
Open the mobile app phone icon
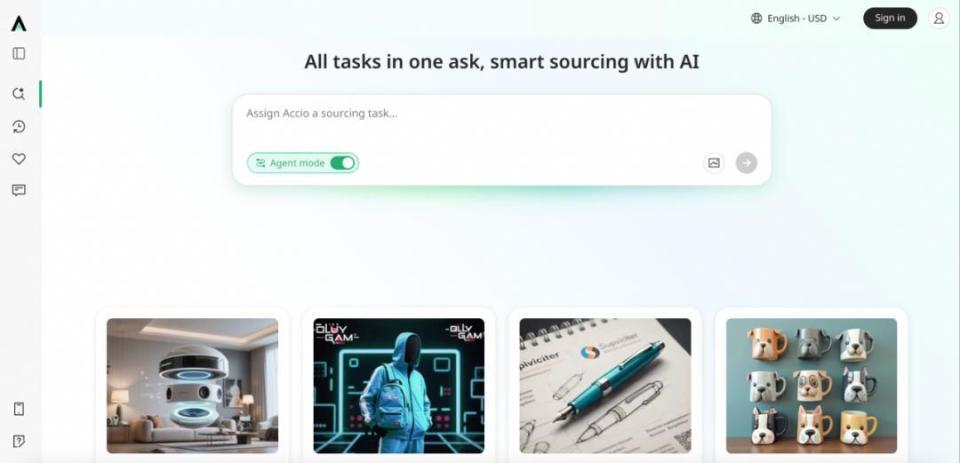point(19,409)
